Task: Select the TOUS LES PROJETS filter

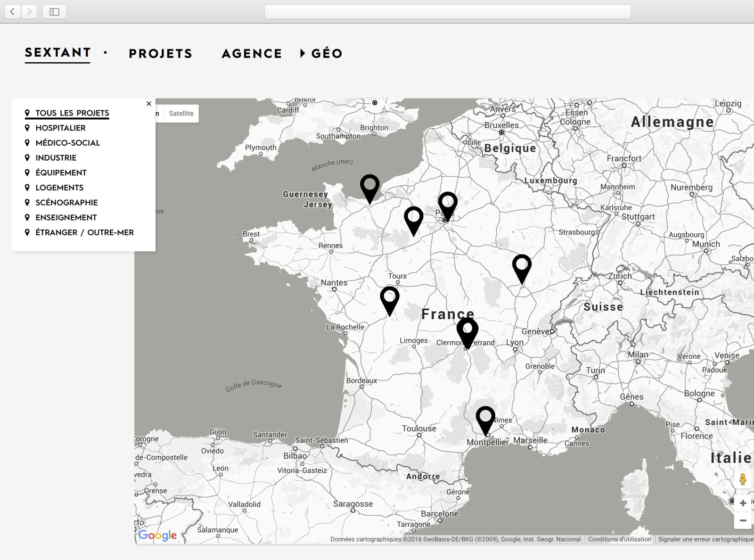Action: pyautogui.click(x=73, y=113)
